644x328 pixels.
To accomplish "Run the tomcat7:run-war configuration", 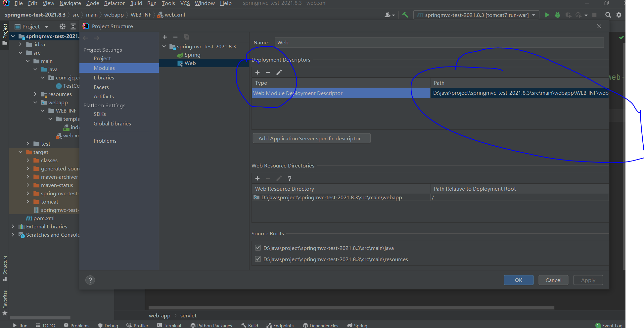I will (x=547, y=15).
